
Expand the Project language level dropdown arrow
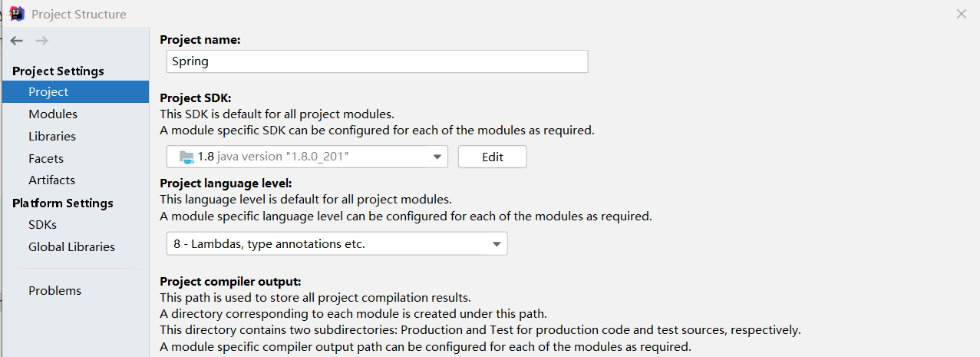tap(497, 245)
